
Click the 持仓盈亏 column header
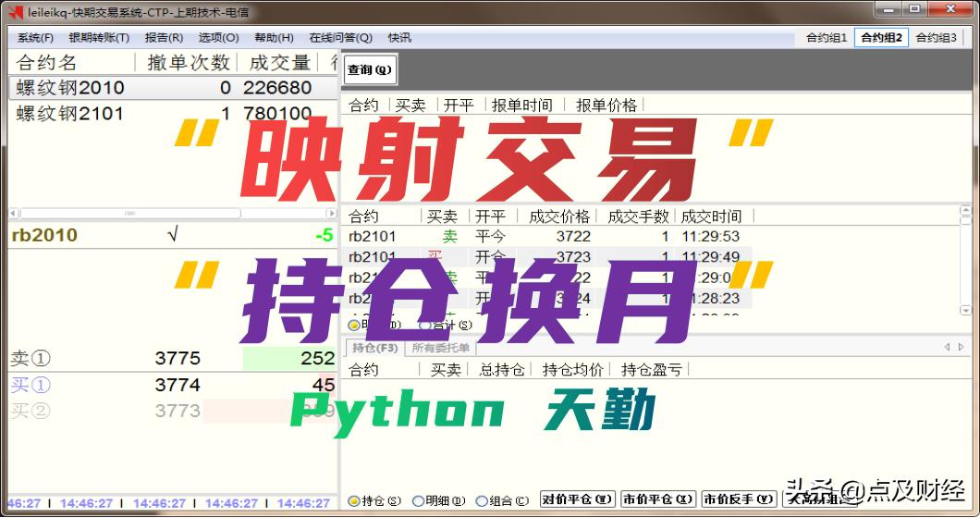click(651, 370)
